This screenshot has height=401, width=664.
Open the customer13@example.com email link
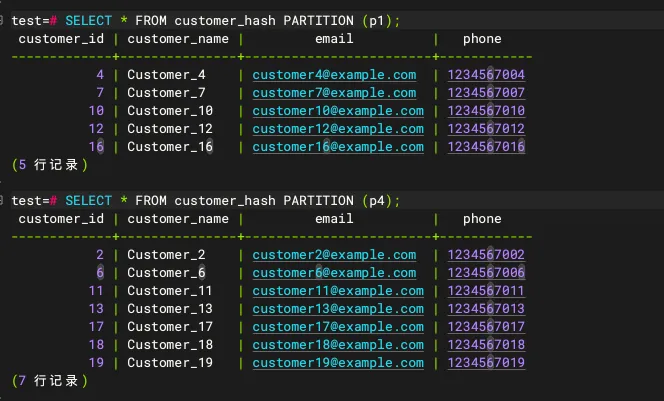tap(338, 309)
